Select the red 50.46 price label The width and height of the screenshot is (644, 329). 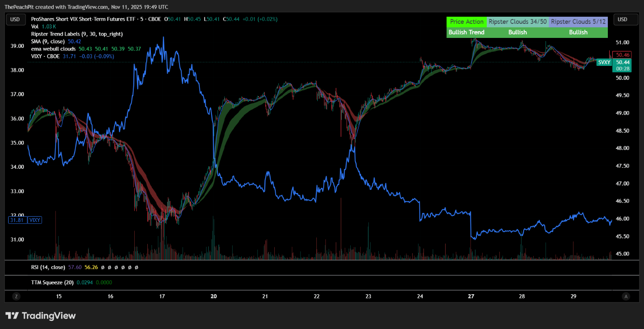tap(622, 55)
